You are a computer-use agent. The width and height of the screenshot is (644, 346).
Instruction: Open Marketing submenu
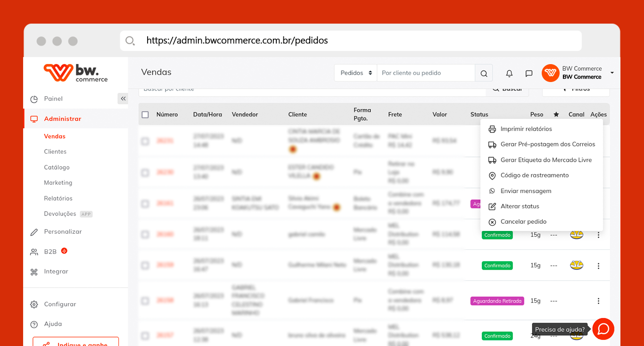(x=58, y=183)
